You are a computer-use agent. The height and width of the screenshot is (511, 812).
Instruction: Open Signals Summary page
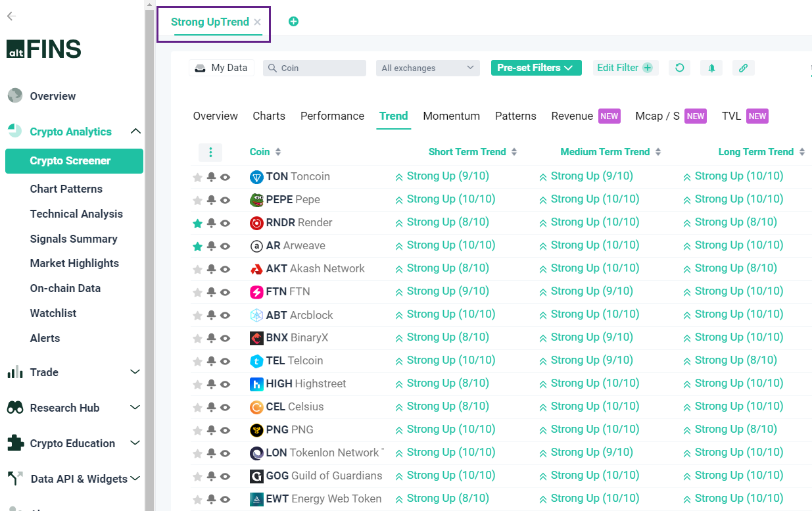pos(74,239)
